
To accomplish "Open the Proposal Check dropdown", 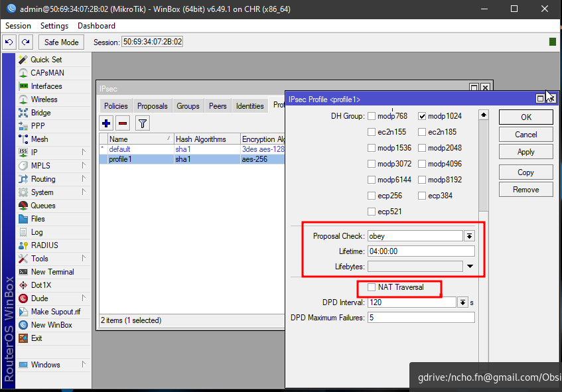I will pyautogui.click(x=469, y=236).
